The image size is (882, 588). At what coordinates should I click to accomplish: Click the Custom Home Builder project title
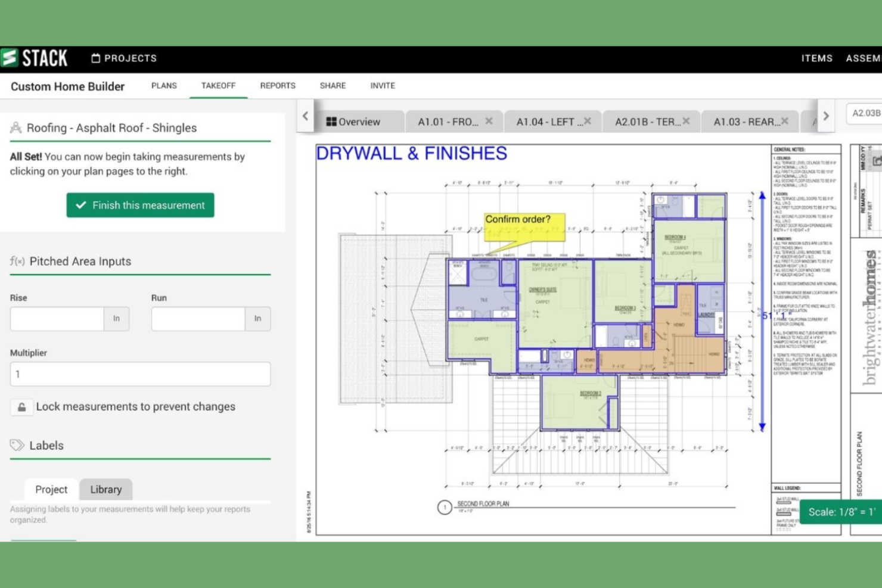(x=68, y=86)
